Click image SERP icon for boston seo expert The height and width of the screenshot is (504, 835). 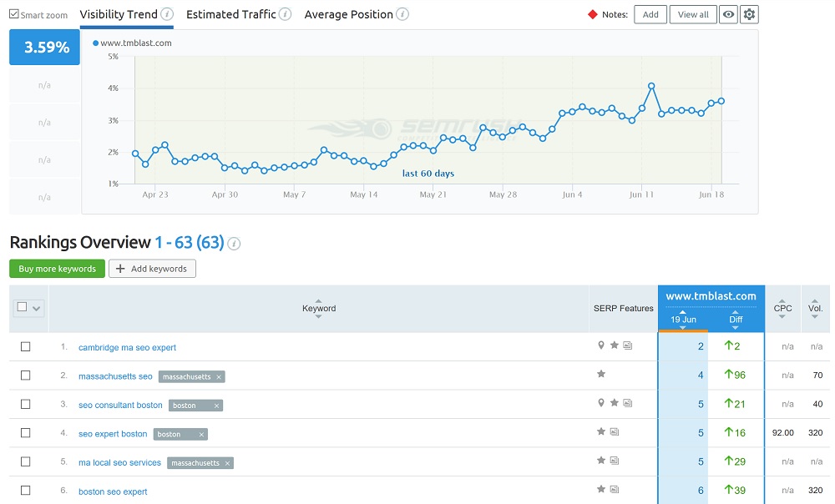[x=615, y=489]
